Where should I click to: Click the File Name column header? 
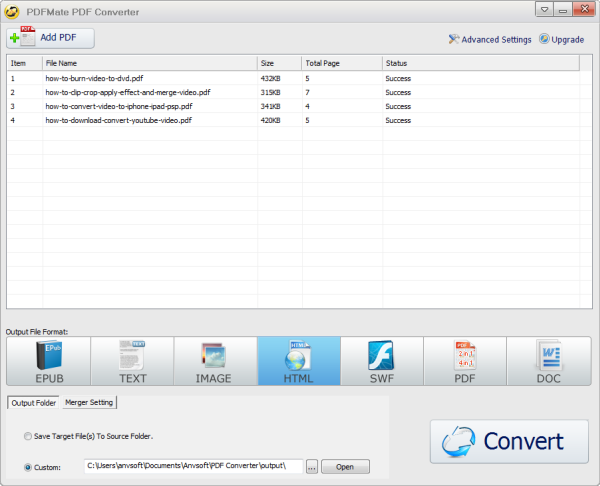(x=150, y=63)
